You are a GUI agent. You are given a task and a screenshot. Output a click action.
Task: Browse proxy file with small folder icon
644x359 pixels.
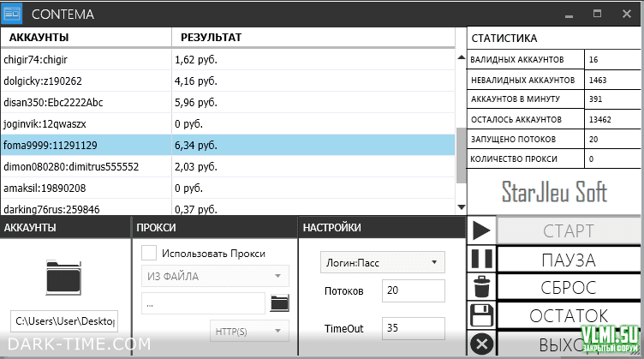pos(279,302)
